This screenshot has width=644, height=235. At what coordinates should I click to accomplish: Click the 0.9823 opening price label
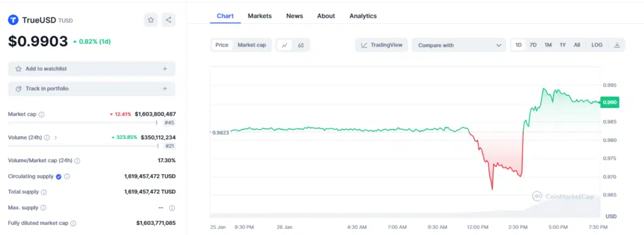coord(220,133)
